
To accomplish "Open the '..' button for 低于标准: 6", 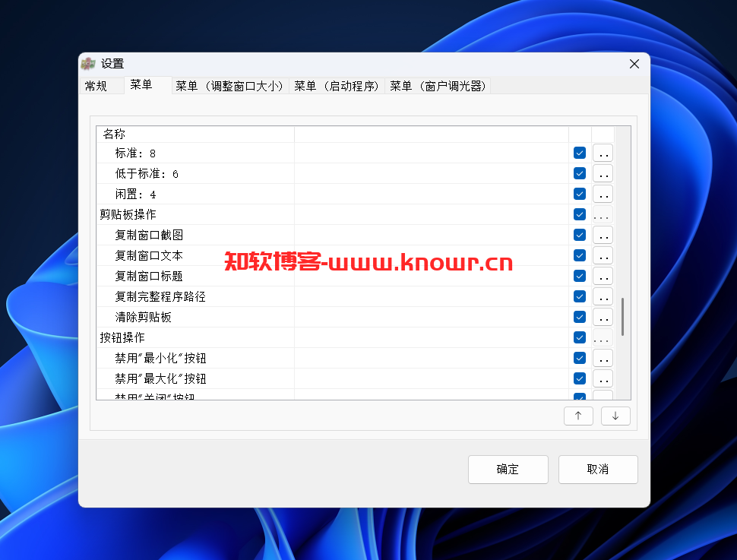I will point(603,173).
